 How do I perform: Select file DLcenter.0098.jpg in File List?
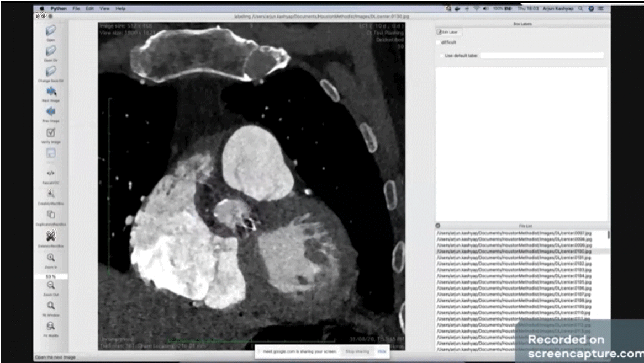514,239
